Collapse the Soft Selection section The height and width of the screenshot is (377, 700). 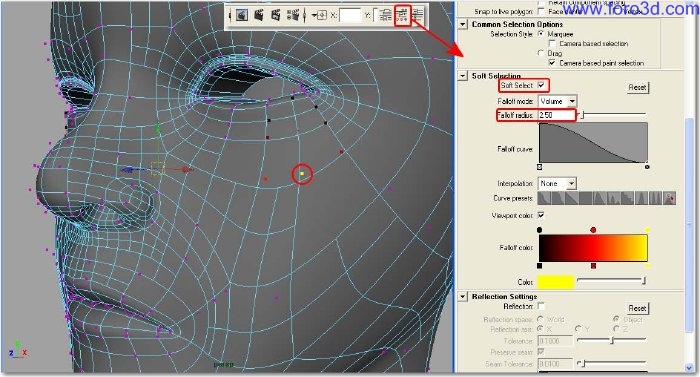(463, 76)
